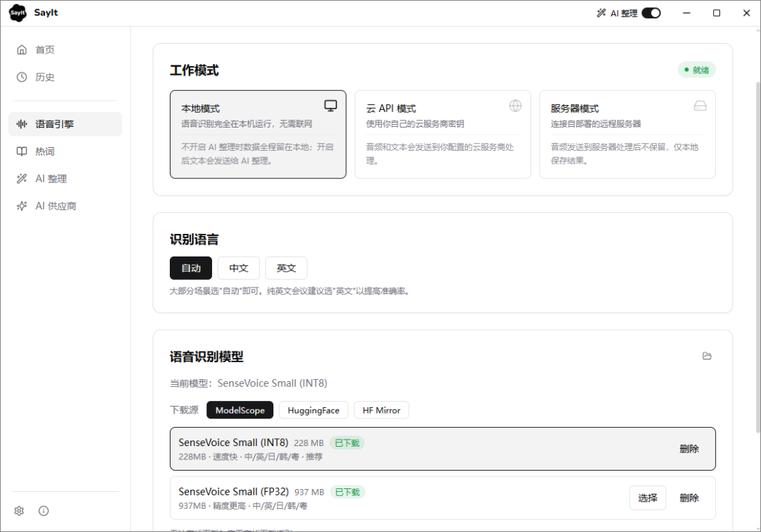Click the wand icon beside sidebar AI 整理

click(x=22, y=179)
